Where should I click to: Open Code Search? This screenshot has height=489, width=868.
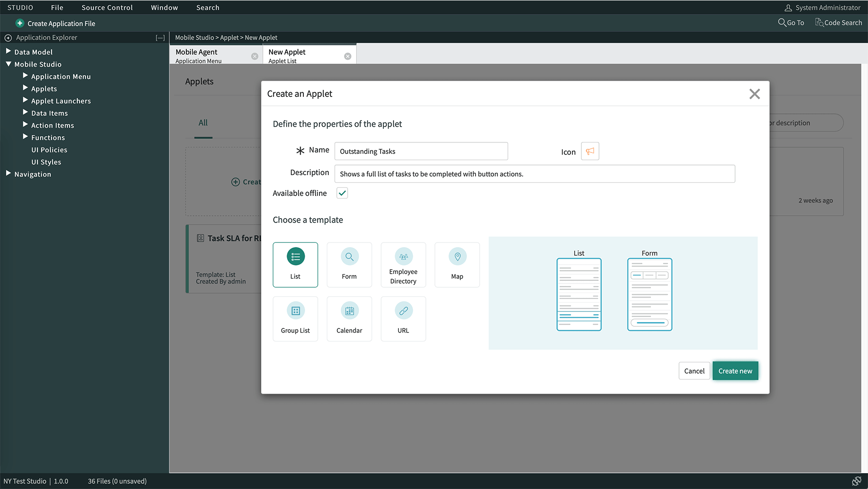pos(838,22)
